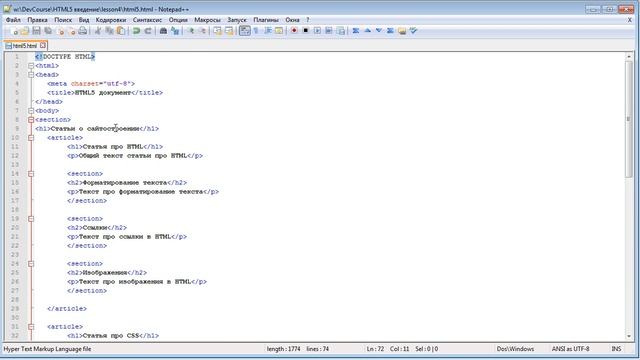Click the vertical scrollbar thumb
640x360 pixels.
click(x=629, y=119)
